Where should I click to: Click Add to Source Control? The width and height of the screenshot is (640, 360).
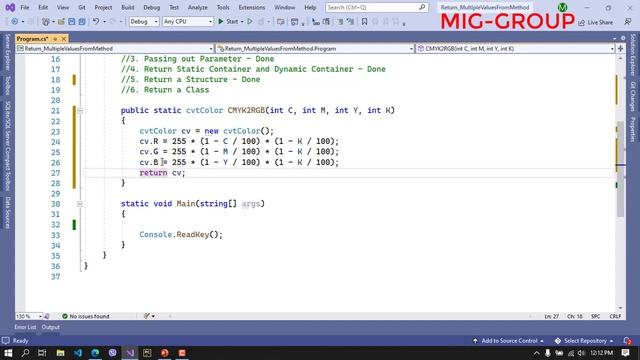tap(509, 341)
